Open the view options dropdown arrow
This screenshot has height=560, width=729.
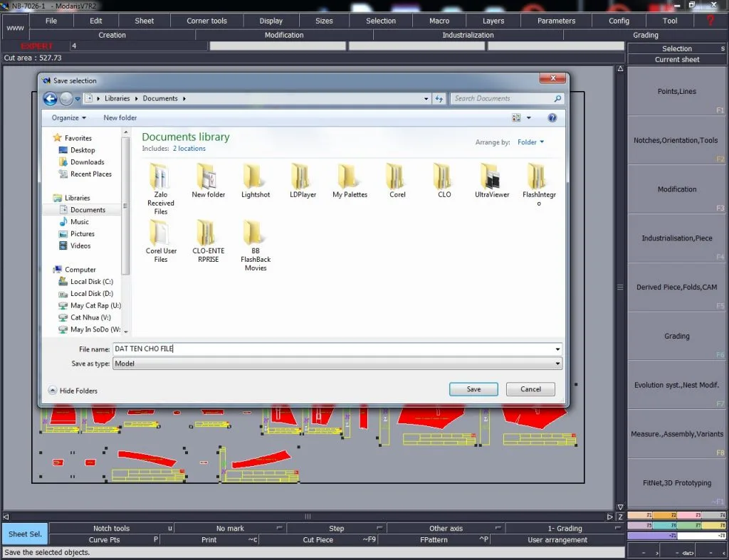[529, 117]
